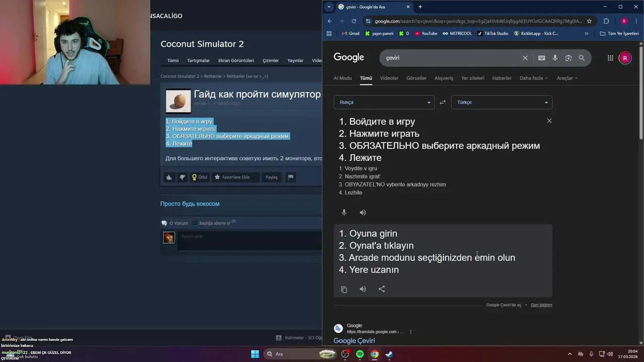Open the Chrome tab search arrow

329,7
